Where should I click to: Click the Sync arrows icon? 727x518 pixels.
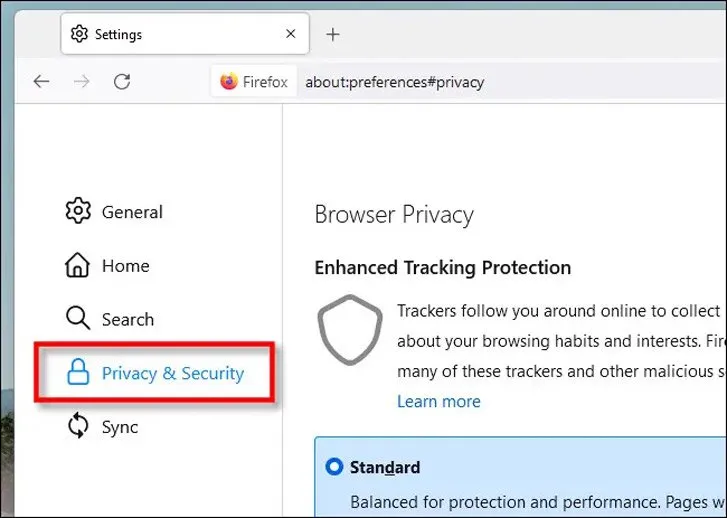pyautogui.click(x=78, y=427)
